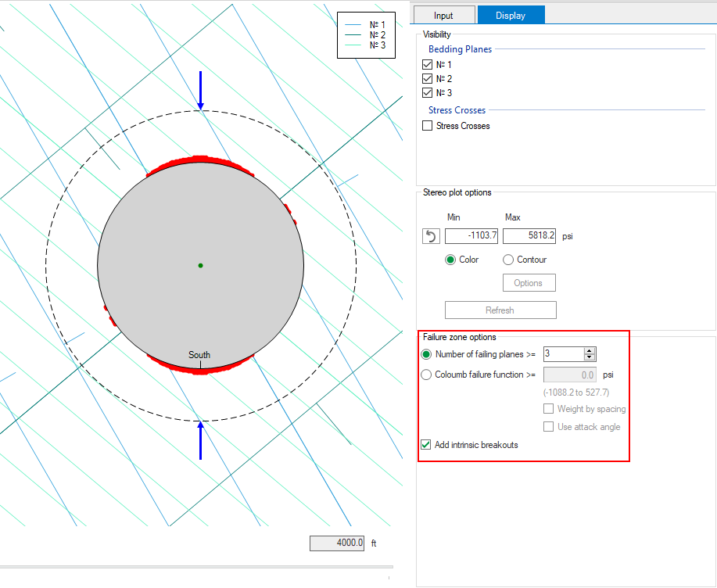Uncheck bedding plane № 1 visibility

coord(427,65)
